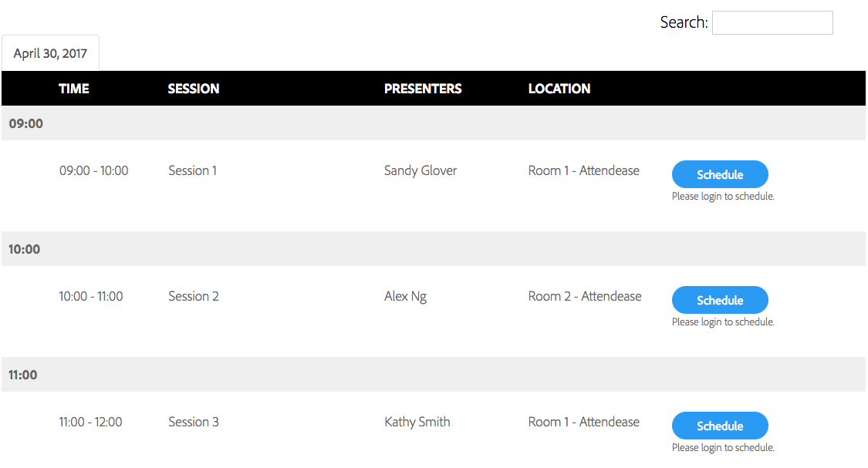View presenter Sandy Glover
The height and width of the screenshot is (468, 868).
click(420, 170)
